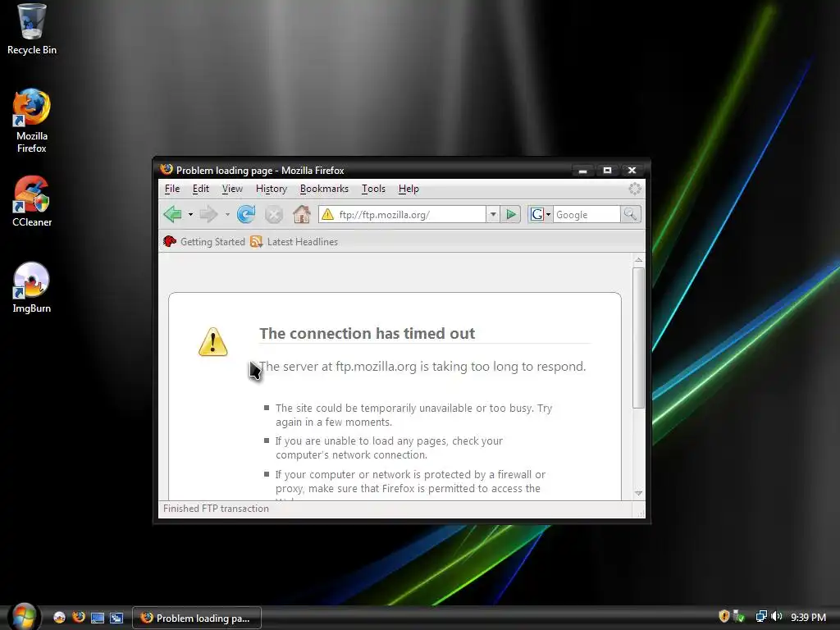Click the warning site icon in address bar
Image resolution: width=840 pixels, height=630 pixels.
(328, 215)
